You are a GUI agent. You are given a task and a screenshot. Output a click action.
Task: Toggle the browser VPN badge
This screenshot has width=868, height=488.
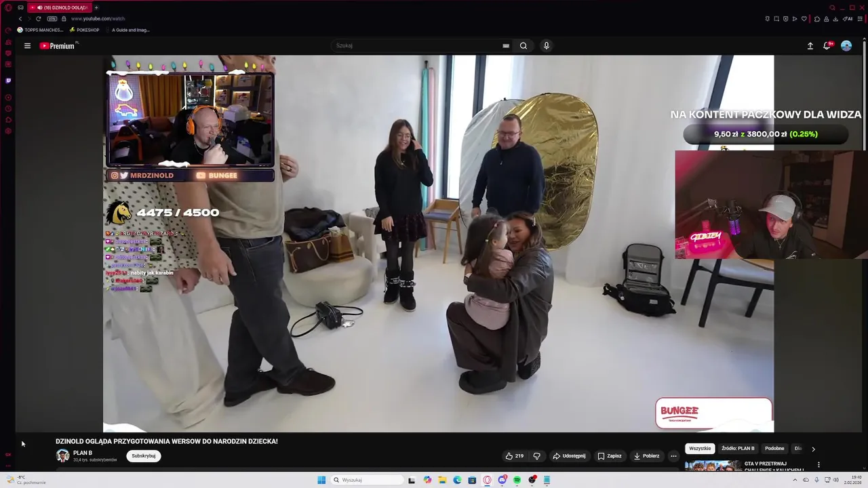point(52,18)
